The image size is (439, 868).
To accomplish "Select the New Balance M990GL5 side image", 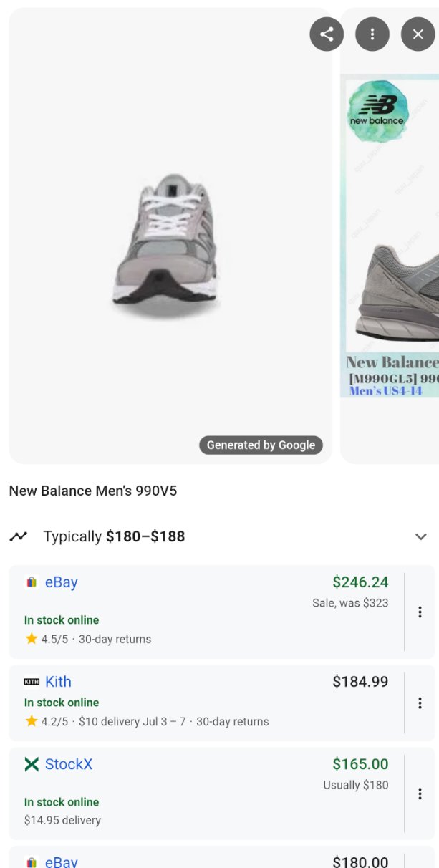I will point(392,236).
